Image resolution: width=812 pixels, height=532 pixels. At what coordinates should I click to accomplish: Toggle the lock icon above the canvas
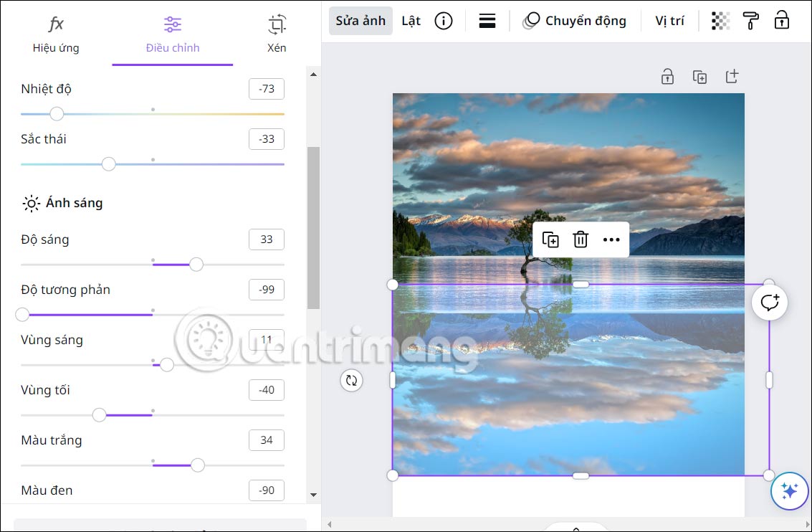(x=667, y=76)
